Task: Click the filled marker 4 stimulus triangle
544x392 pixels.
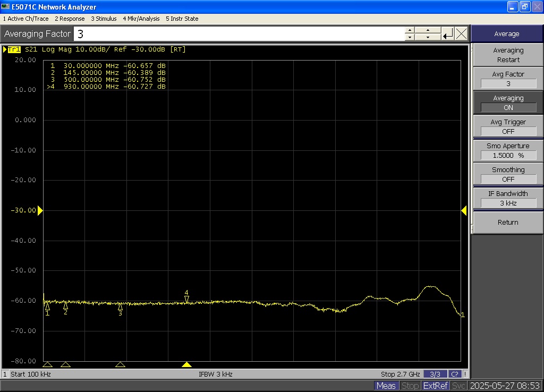Action: tap(186, 364)
